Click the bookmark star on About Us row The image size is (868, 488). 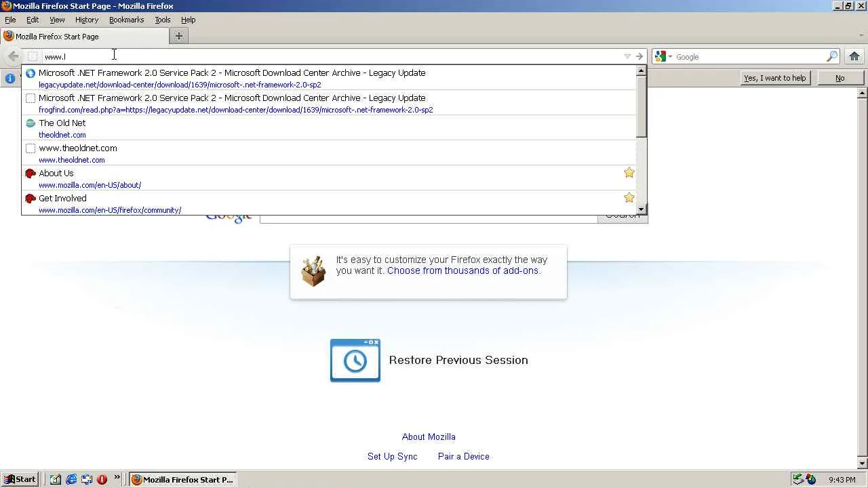(629, 173)
